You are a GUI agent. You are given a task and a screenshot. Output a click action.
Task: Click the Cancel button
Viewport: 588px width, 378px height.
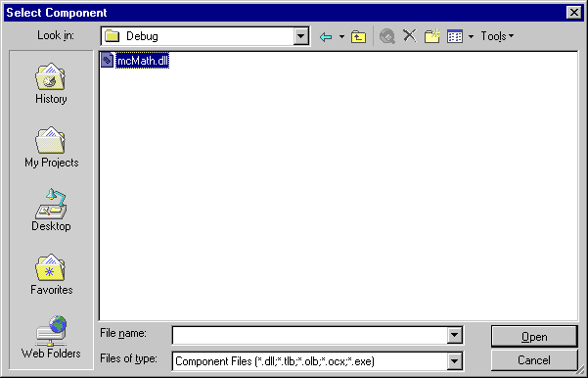pyautogui.click(x=534, y=360)
